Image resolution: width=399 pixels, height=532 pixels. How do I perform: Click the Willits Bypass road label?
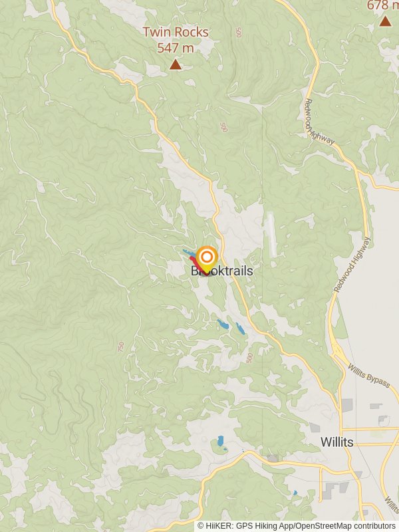click(x=369, y=376)
